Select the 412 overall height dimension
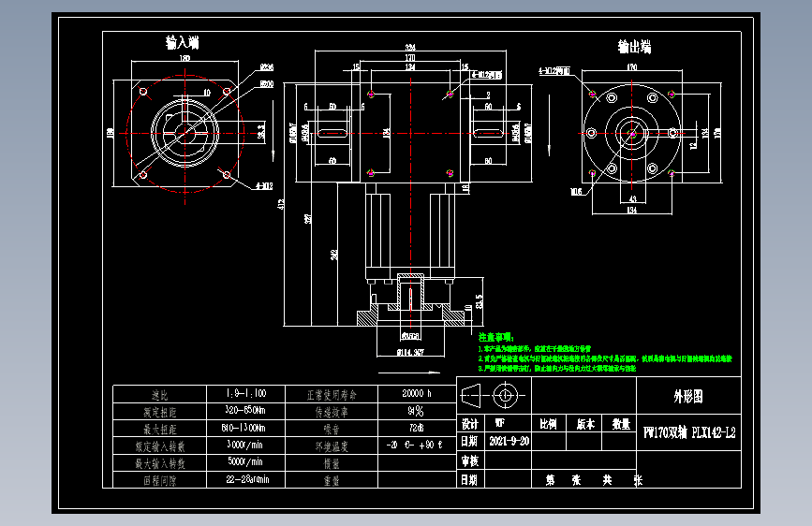The image size is (812, 526). point(281,204)
